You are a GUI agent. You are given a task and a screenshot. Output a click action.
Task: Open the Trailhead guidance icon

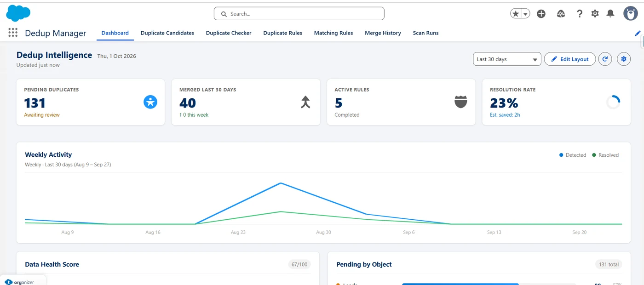point(561,14)
